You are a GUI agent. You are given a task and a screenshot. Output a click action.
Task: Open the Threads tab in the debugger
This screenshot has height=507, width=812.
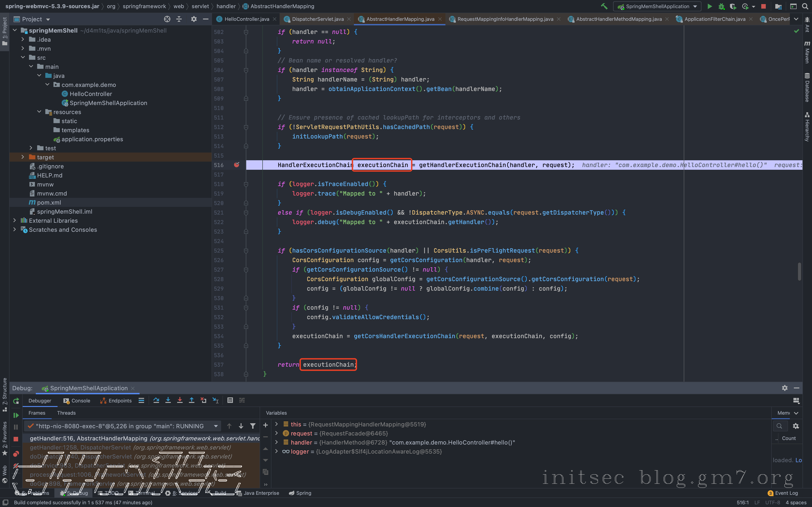(x=66, y=413)
